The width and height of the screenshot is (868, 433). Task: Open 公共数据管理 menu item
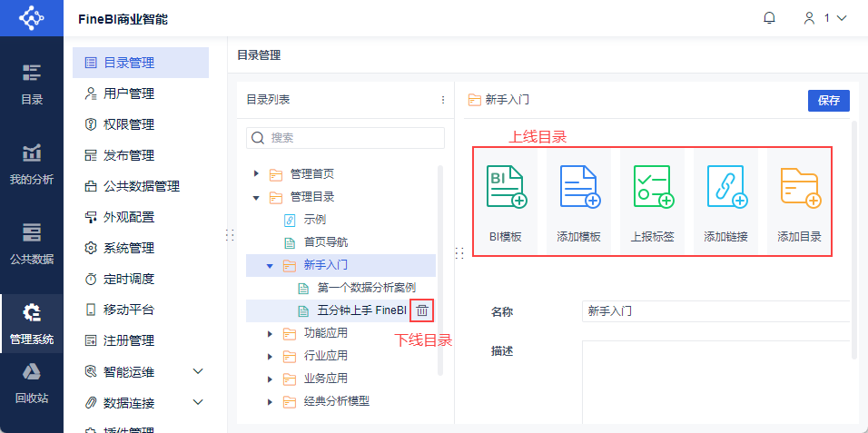(141, 186)
